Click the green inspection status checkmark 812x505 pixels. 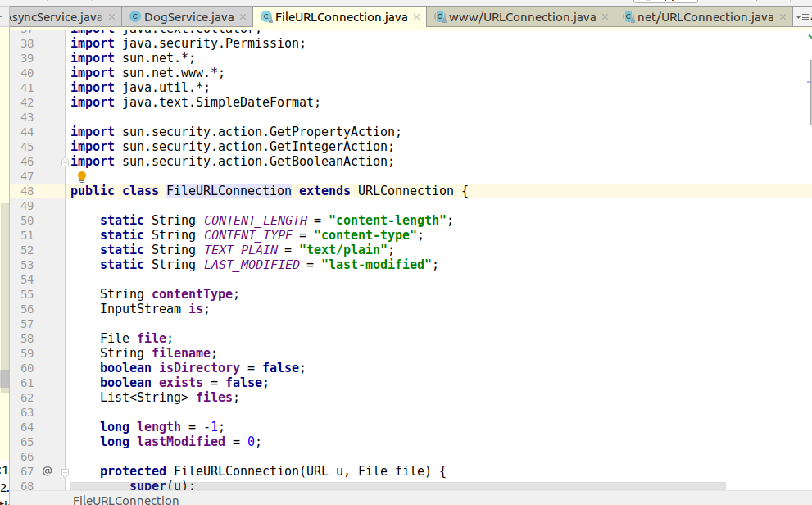click(810, 37)
